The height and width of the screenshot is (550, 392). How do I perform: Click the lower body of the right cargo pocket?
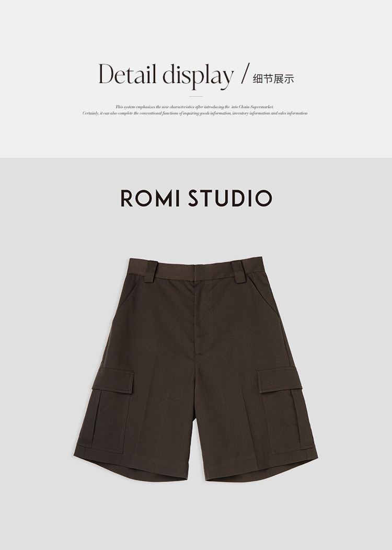tap(287, 420)
